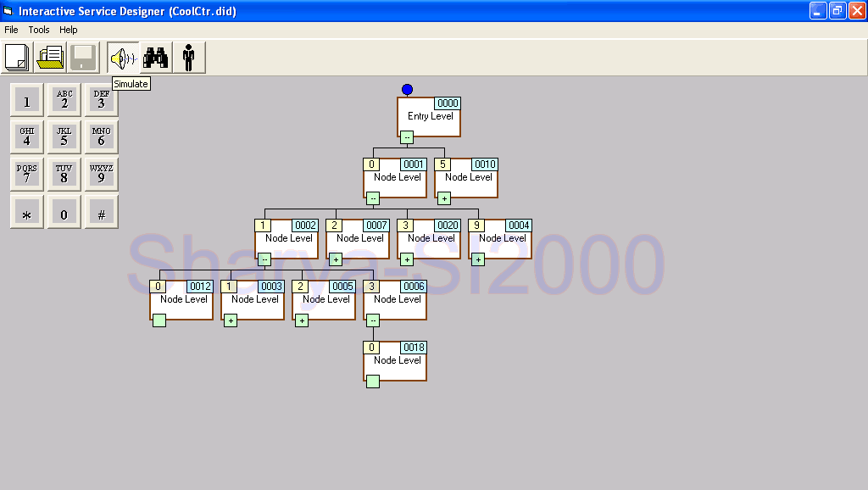
Task: Click the binoculars search icon
Action: (155, 58)
